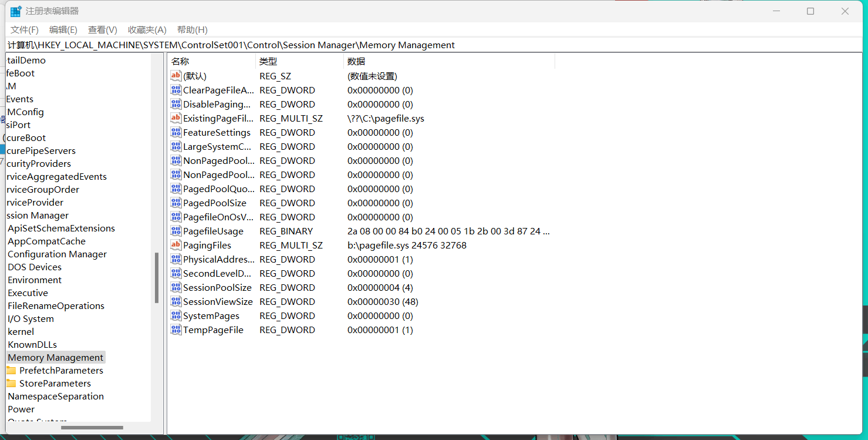Click the StoreParameters folder icon
This screenshot has height=440, width=868.
point(11,383)
